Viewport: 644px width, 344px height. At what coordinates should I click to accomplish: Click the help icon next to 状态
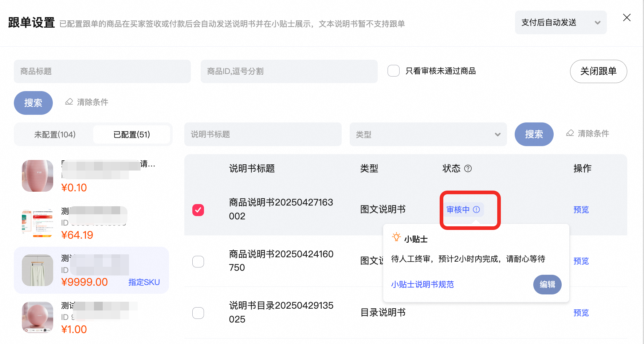point(468,168)
